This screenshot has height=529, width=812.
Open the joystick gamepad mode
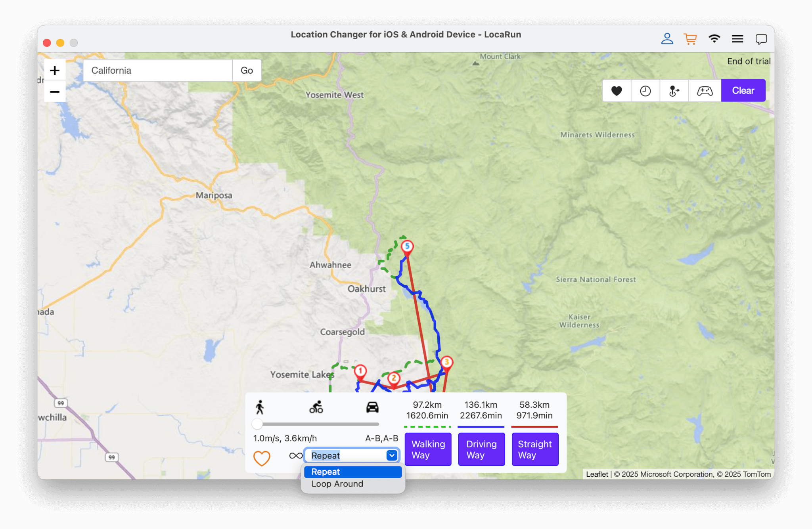click(x=705, y=91)
